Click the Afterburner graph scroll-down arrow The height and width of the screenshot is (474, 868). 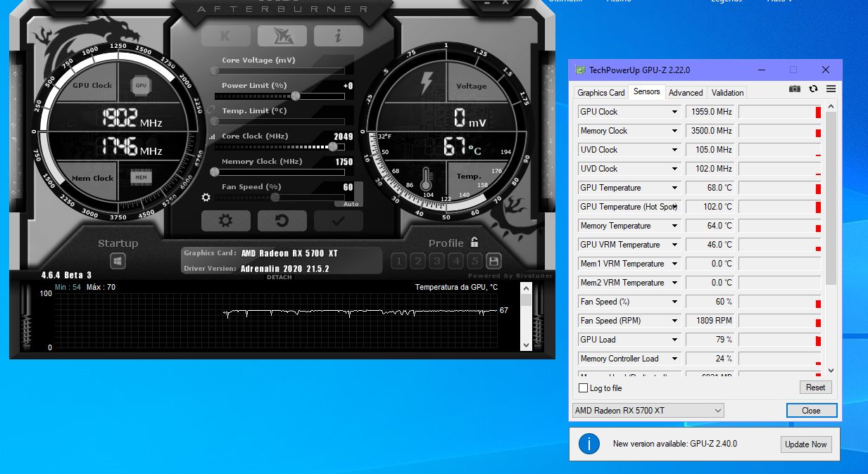[526, 345]
